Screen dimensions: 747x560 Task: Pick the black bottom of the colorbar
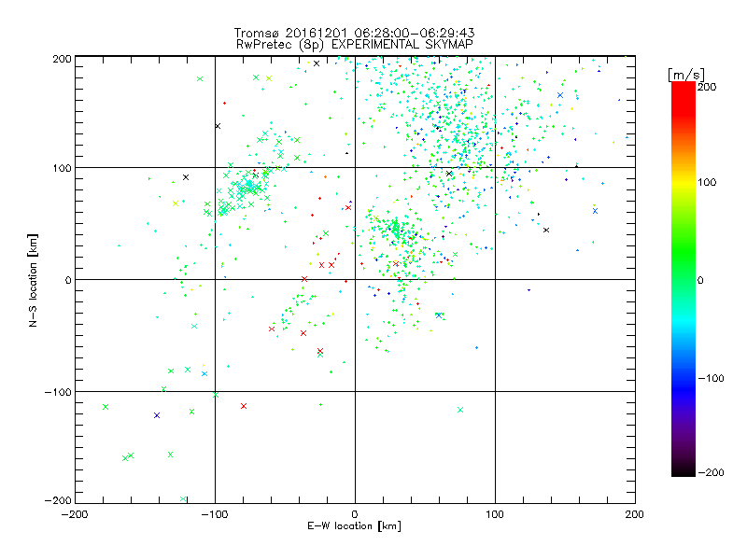pos(684,471)
